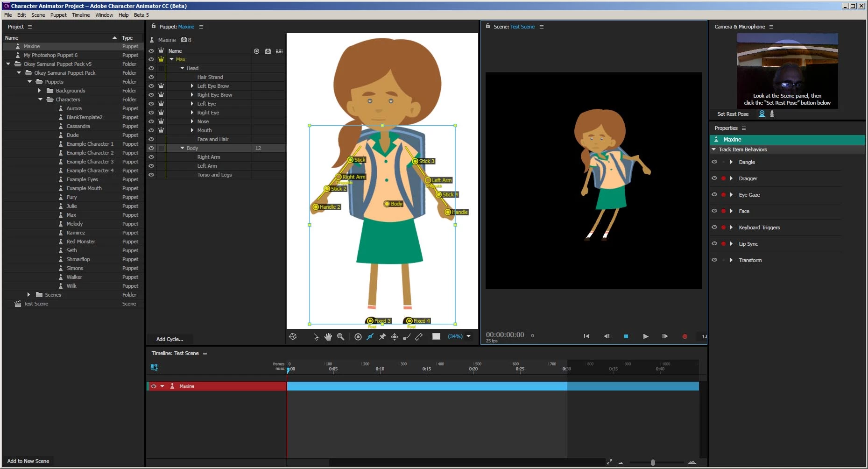Screen dimensions: 868x469
Task: Expand the Eye Gaze behavior settings
Action: click(731, 195)
